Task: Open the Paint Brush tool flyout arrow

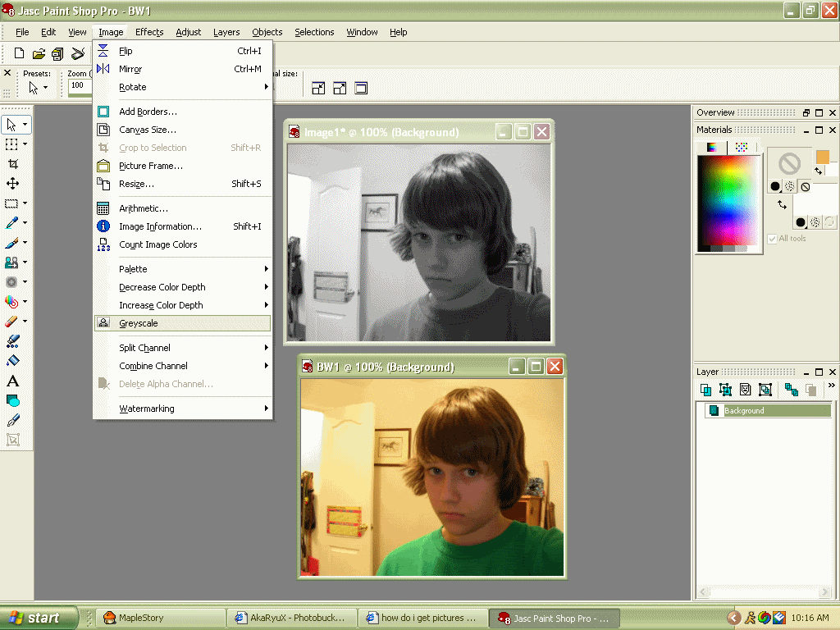Action: pos(25,243)
